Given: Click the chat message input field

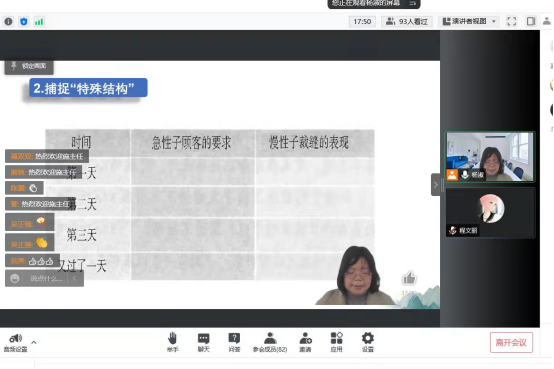Looking at the screenshot, I should (x=46, y=279).
